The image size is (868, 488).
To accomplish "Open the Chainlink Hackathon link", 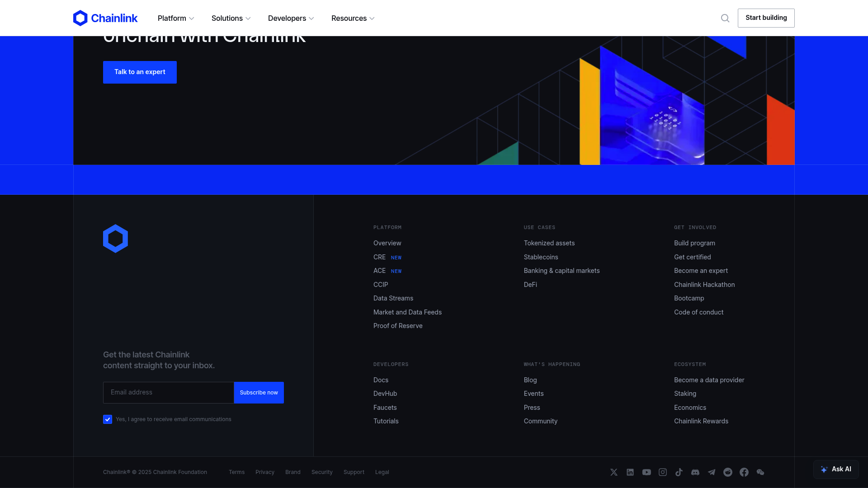I will tap(704, 285).
